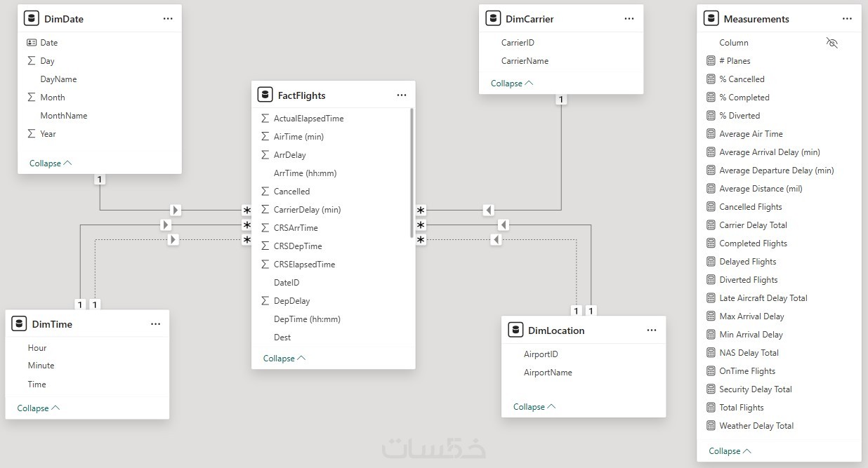Click the FactFlights table database icon
The width and height of the screenshot is (868, 468).
coord(265,95)
